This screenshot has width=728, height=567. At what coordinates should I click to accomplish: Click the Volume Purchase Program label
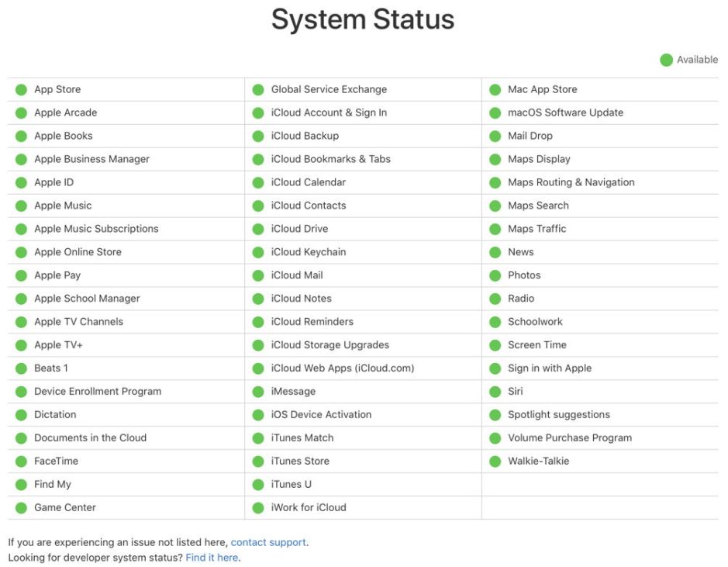pos(570,438)
